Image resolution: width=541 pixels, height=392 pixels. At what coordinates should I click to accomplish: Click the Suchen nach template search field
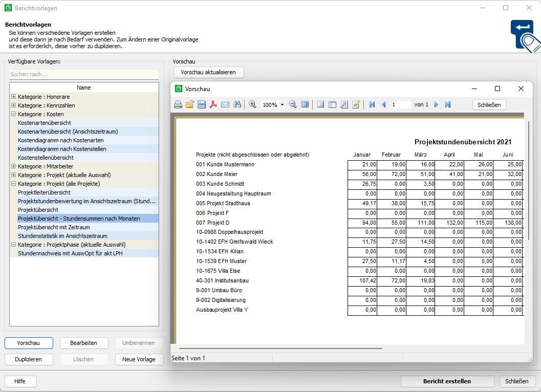pyautogui.click(x=84, y=74)
